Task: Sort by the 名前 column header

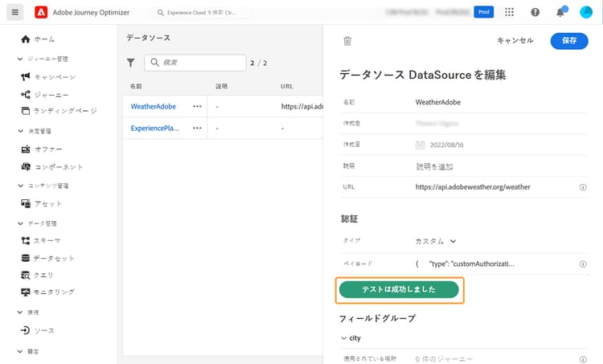Action: [x=136, y=86]
